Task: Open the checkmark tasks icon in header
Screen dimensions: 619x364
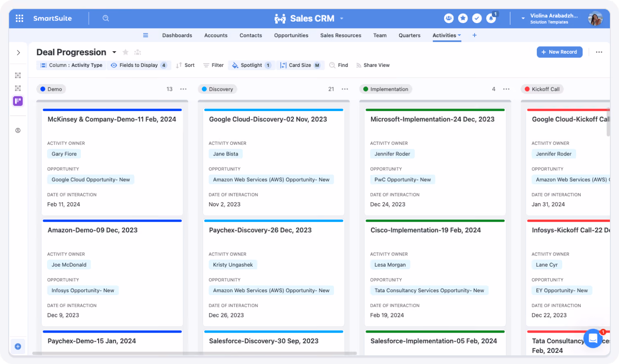Action: pos(477,18)
